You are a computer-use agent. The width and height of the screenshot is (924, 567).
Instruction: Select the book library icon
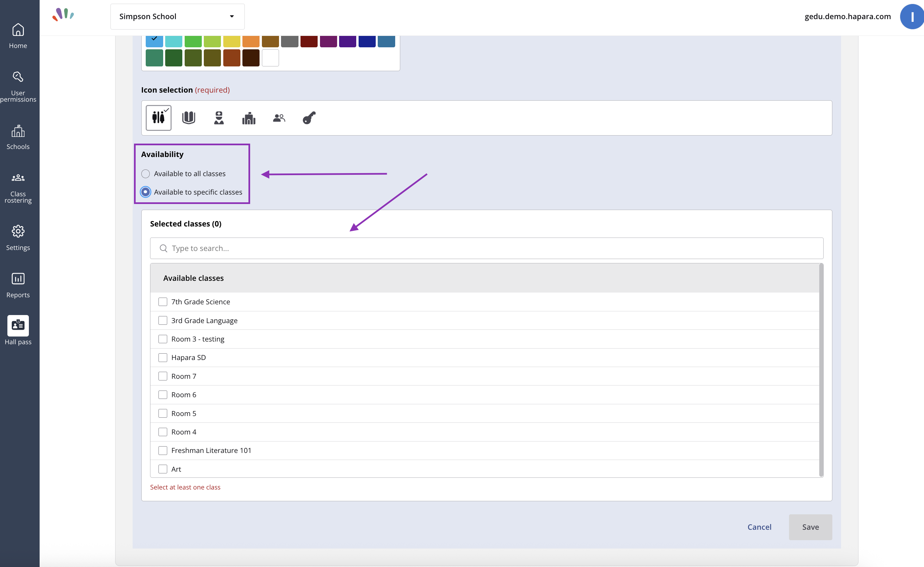click(x=188, y=118)
